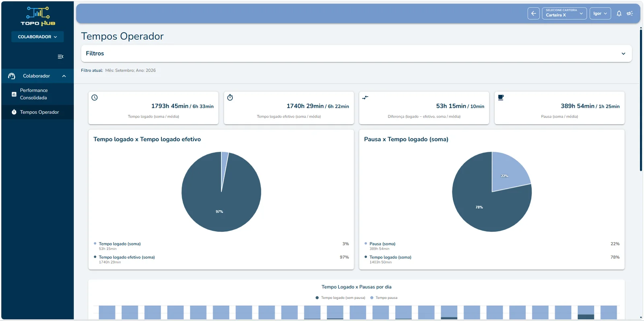Open the Igor user menu

600,13
